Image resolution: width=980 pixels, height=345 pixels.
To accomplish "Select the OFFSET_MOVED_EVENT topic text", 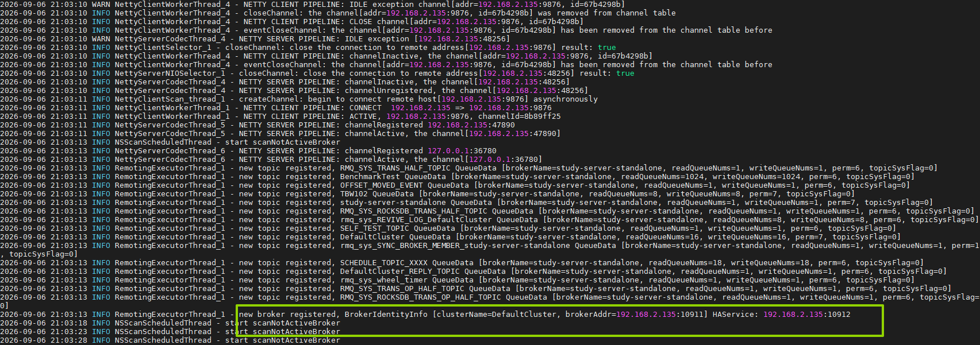I will click(x=381, y=185).
